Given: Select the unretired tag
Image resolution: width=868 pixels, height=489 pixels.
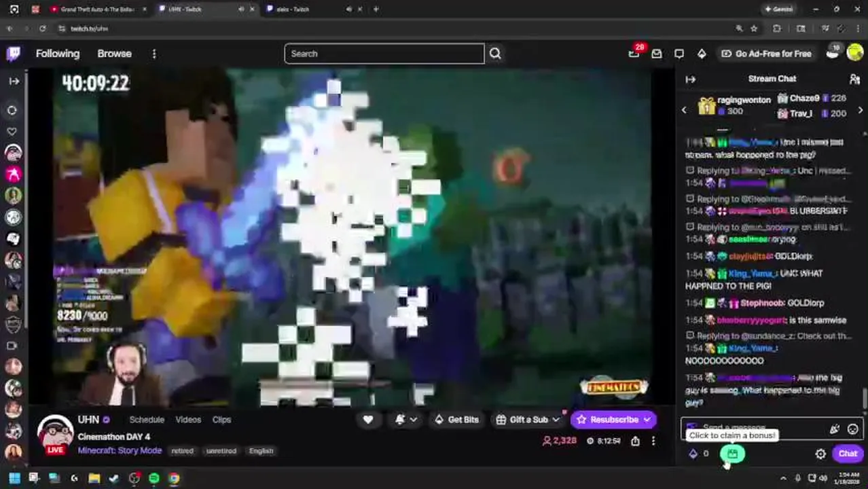Looking at the screenshot, I should point(221,451).
